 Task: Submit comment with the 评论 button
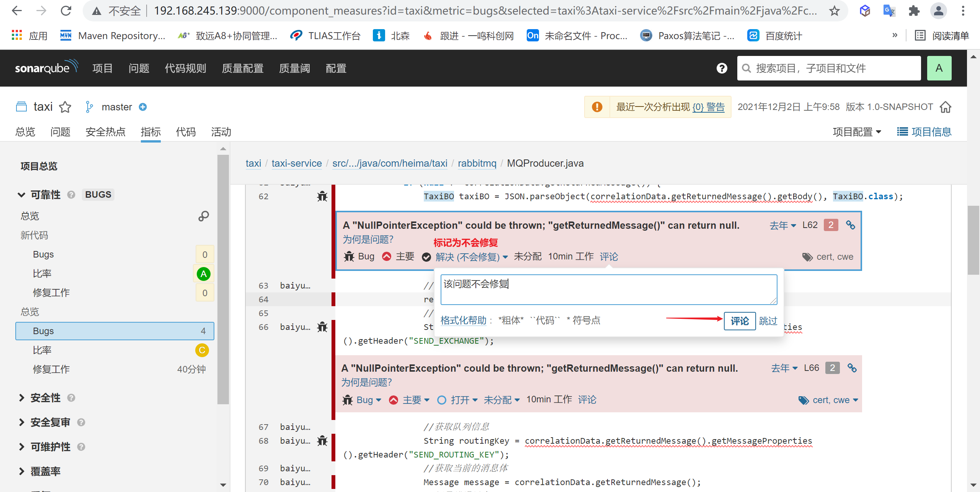(x=739, y=321)
